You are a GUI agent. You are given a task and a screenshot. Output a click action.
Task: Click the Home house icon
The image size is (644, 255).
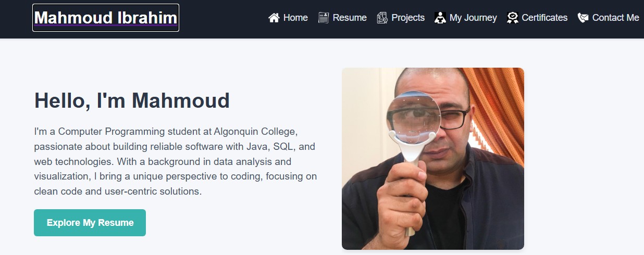point(274,18)
